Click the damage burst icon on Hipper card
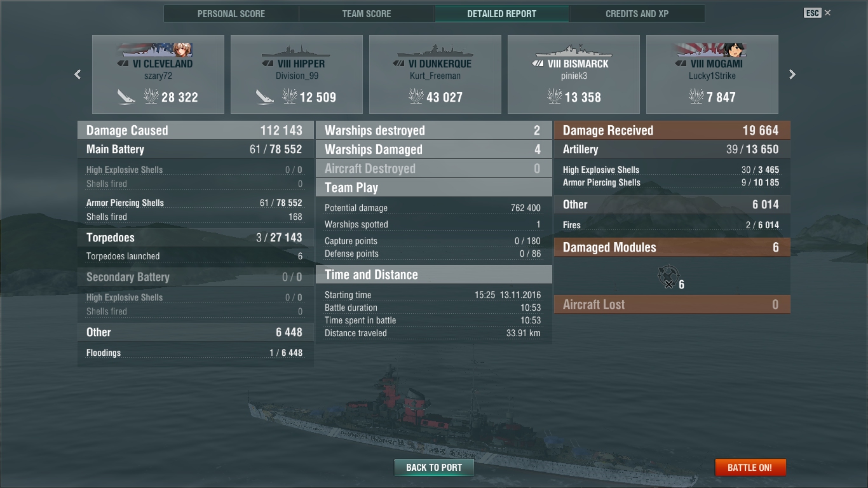868x488 pixels. (x=290, y=97)
